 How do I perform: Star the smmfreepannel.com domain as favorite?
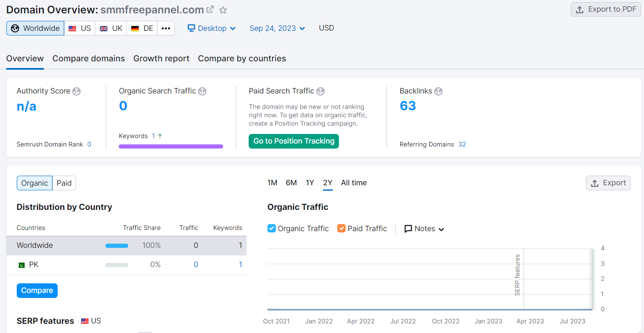(x=223, y=10)
